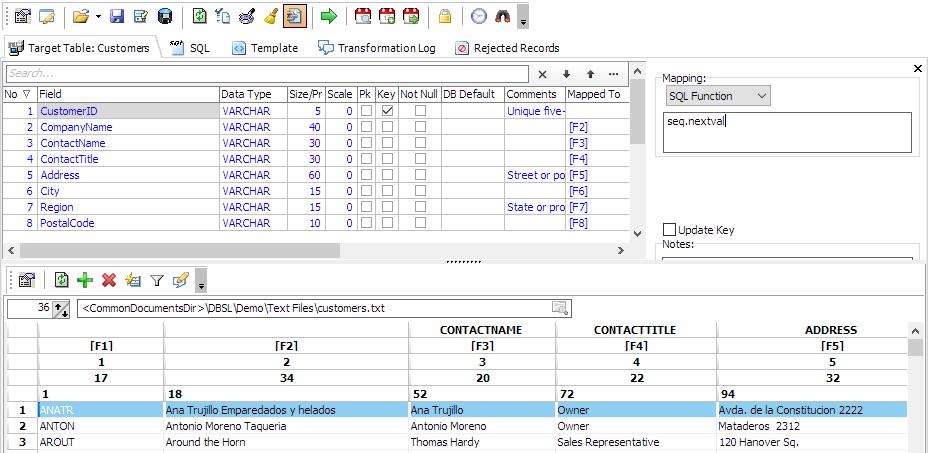929x453 pixels.
Task: Clear the search box with X
Action: tap(542, 74)
